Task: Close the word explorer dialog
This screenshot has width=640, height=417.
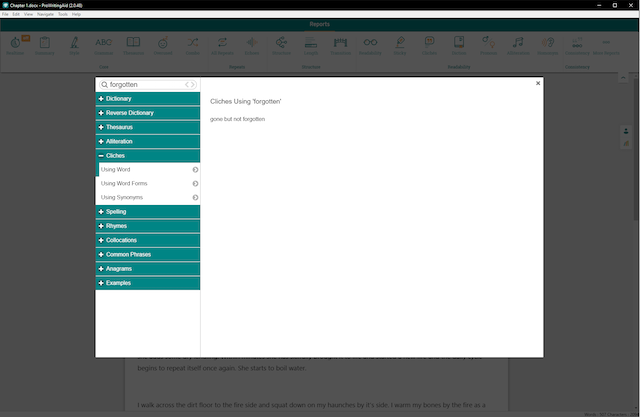Action: (x=538, y=83)
